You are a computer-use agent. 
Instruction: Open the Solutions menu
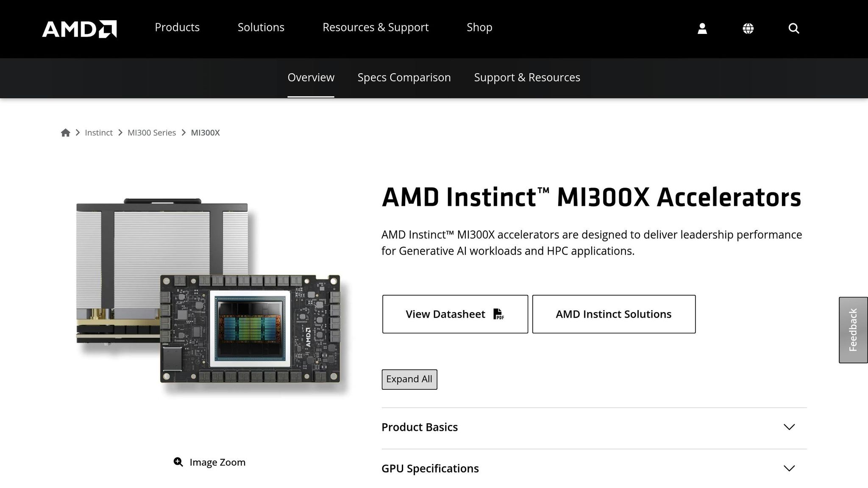pyautogui.click(x=261, y=27)
